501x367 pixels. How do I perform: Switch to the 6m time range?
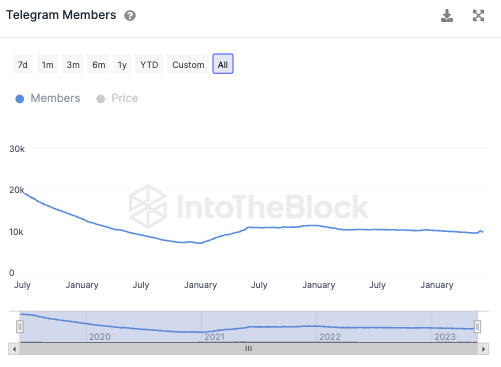pos(98,64)
